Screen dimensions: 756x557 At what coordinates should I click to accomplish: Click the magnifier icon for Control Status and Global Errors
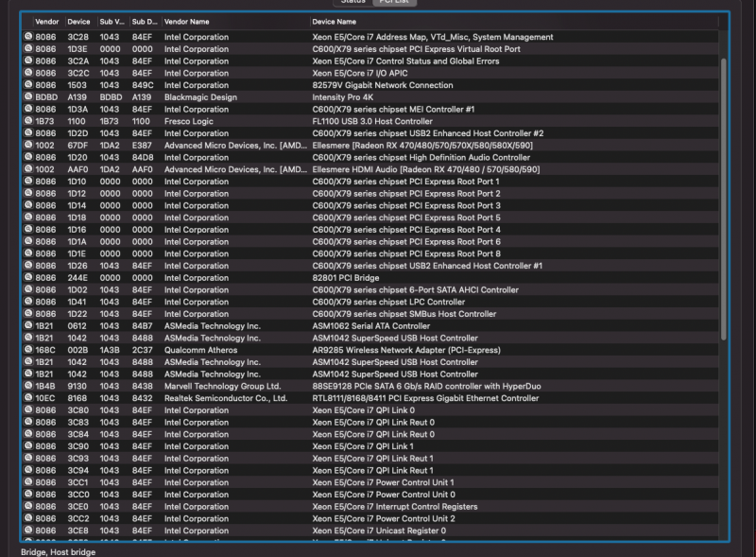coord(28,61)
